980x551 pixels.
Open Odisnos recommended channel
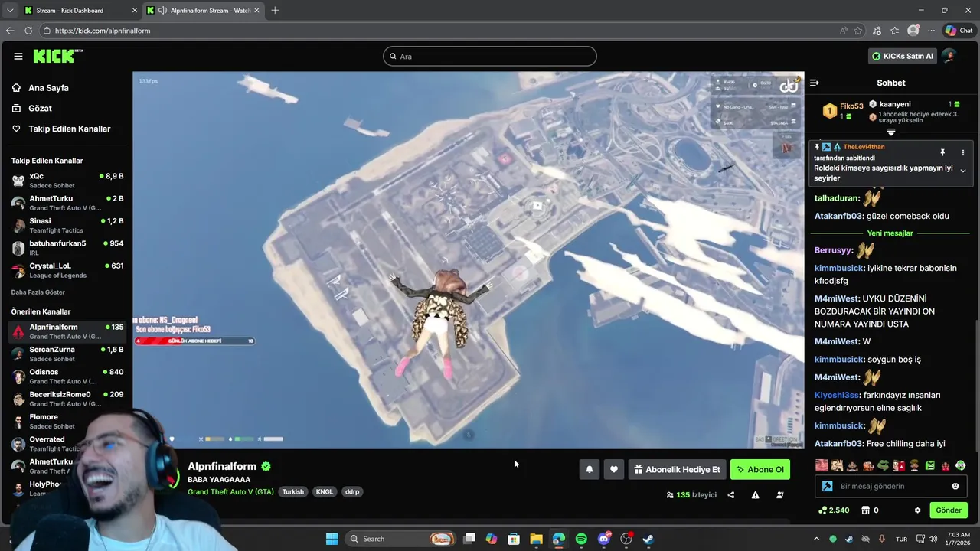coord(67,377)
